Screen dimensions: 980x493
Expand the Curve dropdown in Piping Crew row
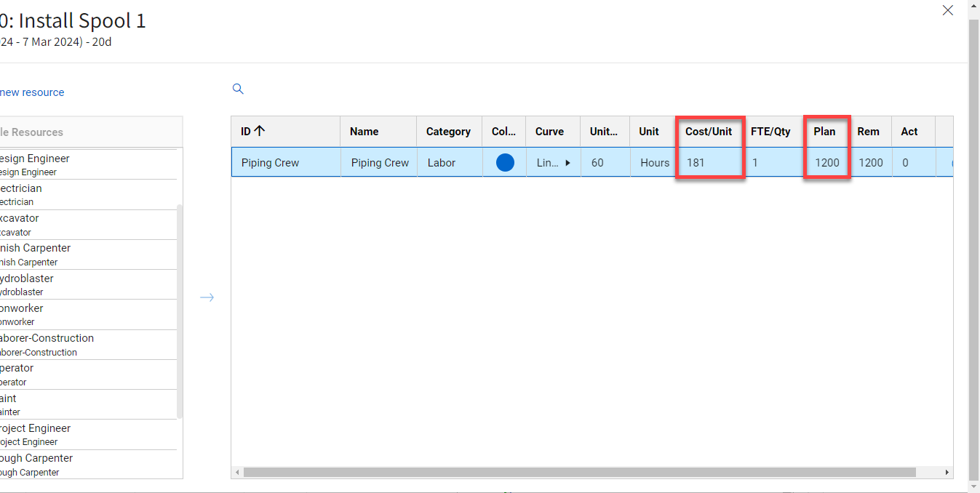567,163
